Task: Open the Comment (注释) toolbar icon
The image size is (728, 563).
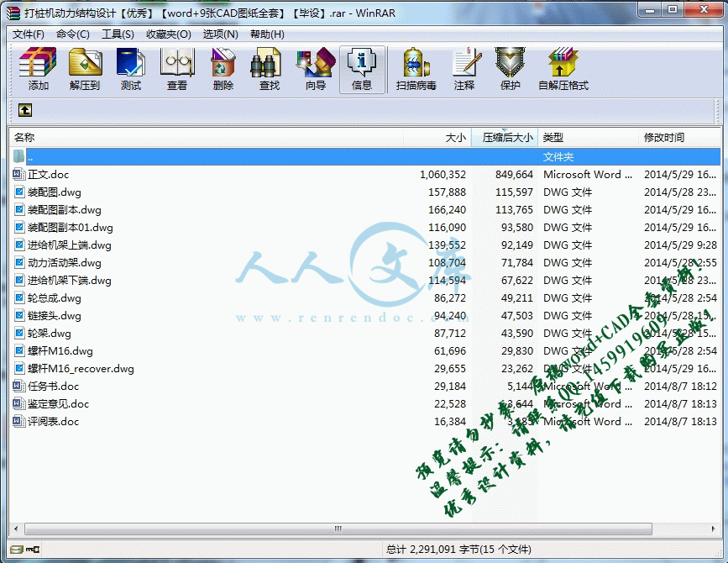Action: coord(464,69)
